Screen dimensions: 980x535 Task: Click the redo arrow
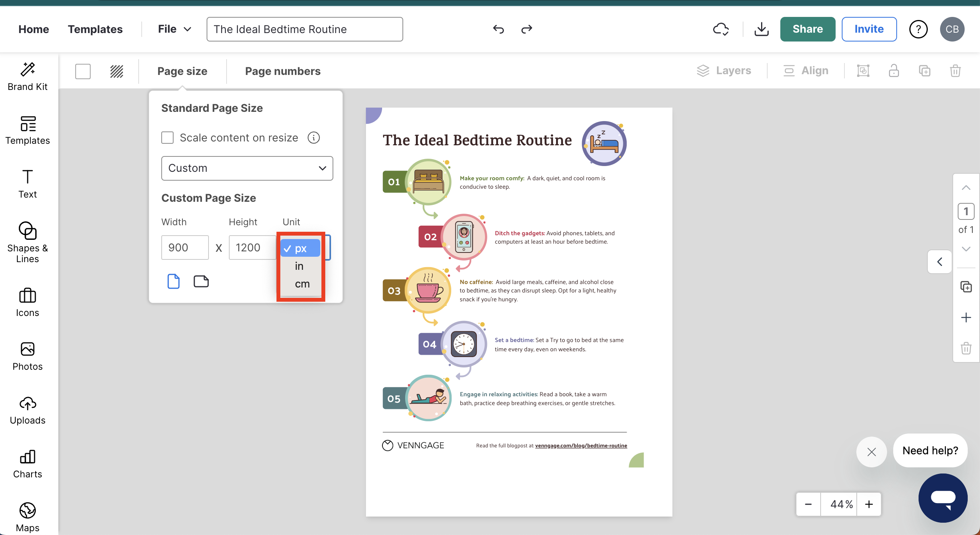[526, 29]
